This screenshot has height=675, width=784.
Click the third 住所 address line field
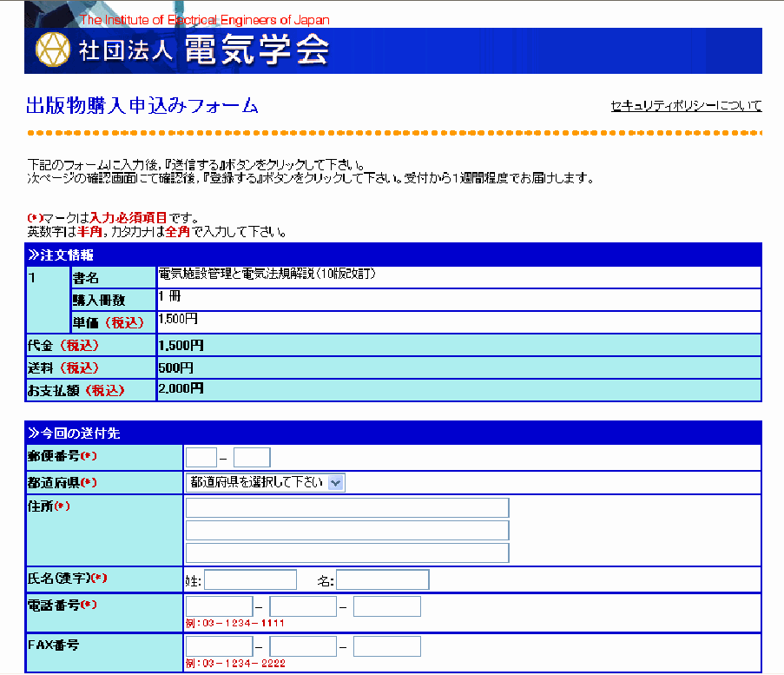coord(347,553)
